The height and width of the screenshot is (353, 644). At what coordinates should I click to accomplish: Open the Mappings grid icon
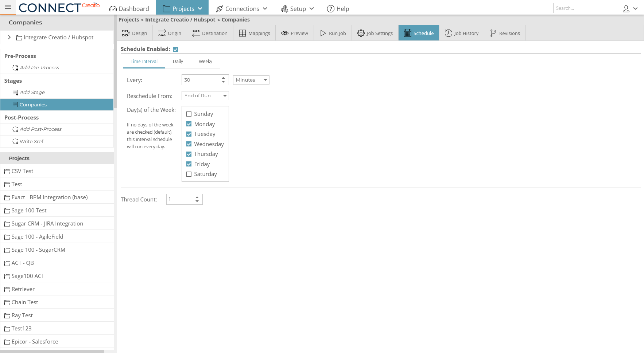(x=243, y=33)
